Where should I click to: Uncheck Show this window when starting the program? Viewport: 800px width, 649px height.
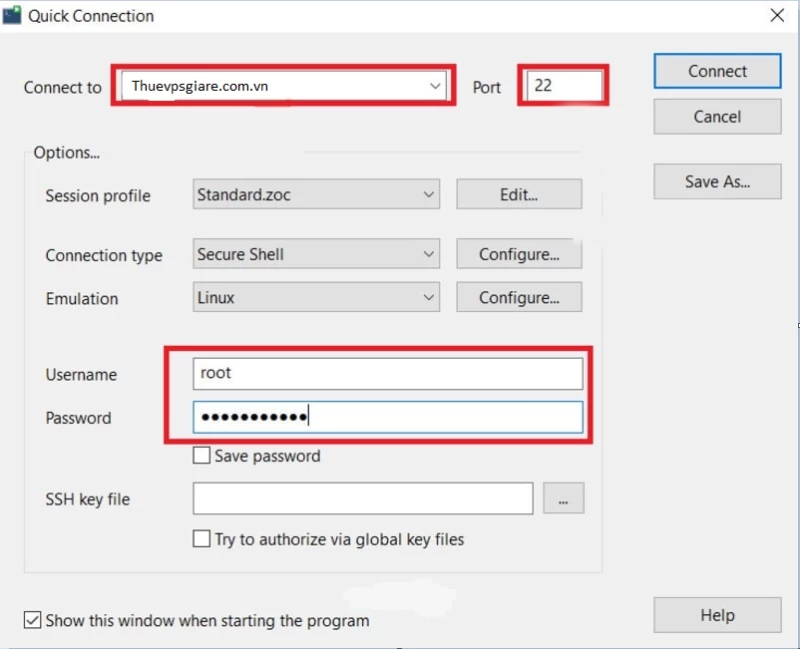coord(33,620)
